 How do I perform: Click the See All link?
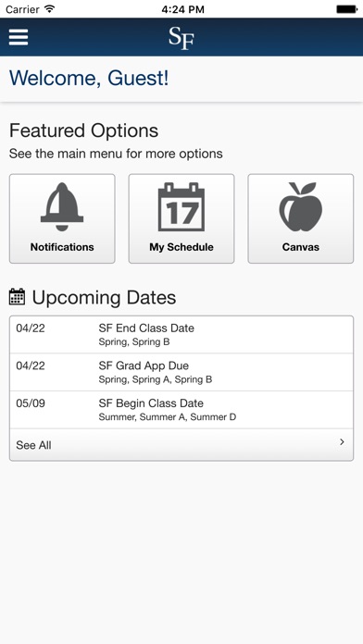click(33, 445)
